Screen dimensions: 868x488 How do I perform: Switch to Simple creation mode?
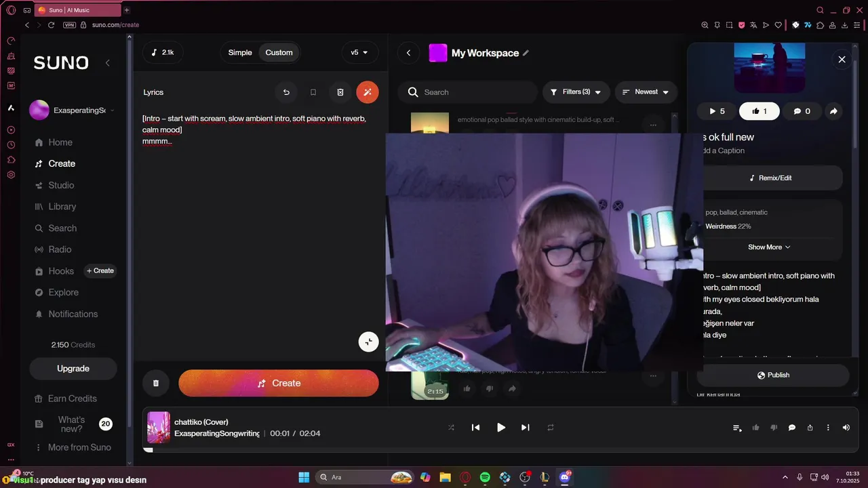tap(240, 53)
